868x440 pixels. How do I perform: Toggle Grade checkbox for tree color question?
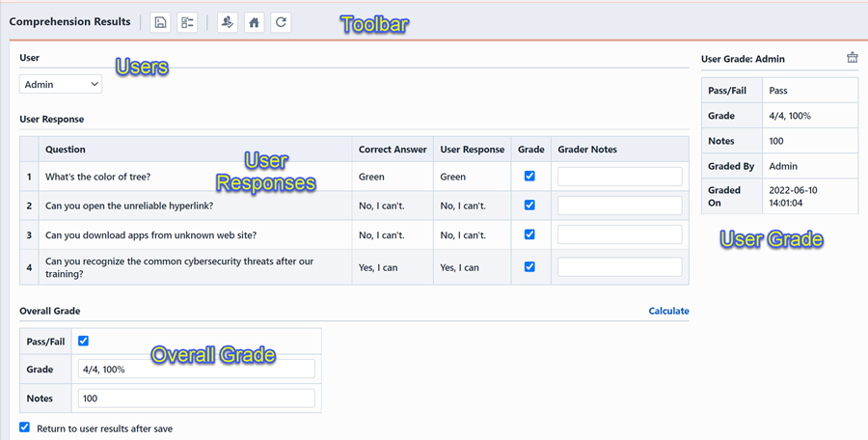pyautogui.click(x=529, y=177)
